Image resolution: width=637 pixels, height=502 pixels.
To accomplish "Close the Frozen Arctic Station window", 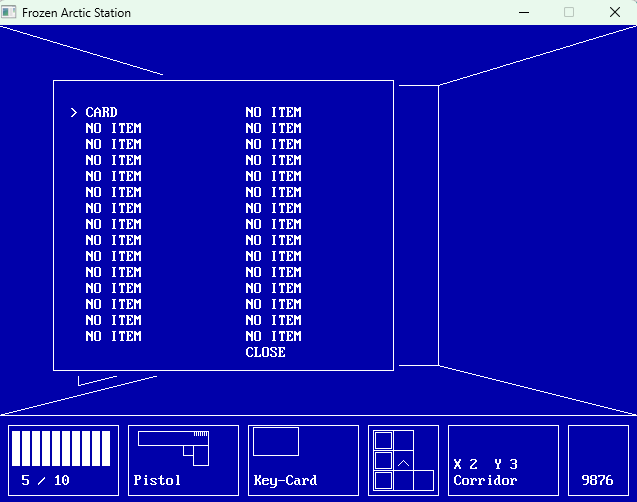I will coord(615,12).
